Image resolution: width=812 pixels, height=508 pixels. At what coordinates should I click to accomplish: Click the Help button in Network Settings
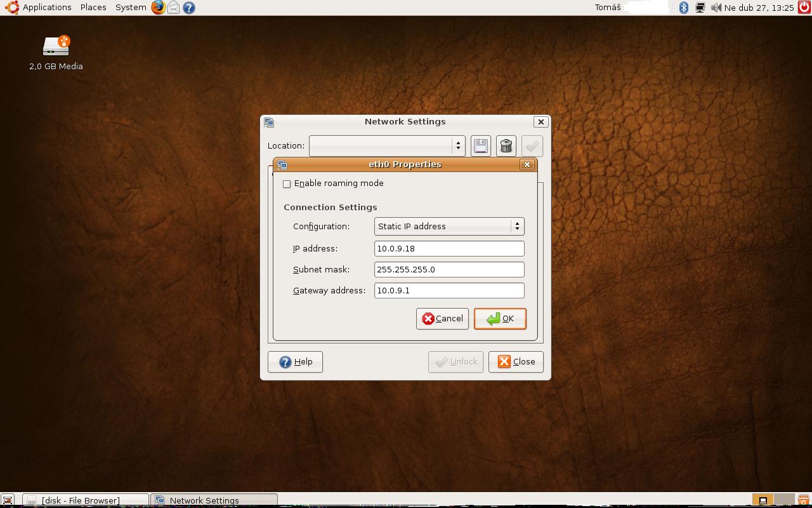(x=295, y=362)
